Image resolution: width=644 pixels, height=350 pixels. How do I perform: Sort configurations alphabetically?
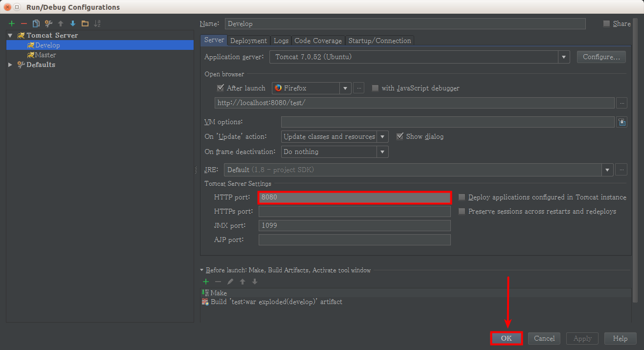tap(96, 23)
